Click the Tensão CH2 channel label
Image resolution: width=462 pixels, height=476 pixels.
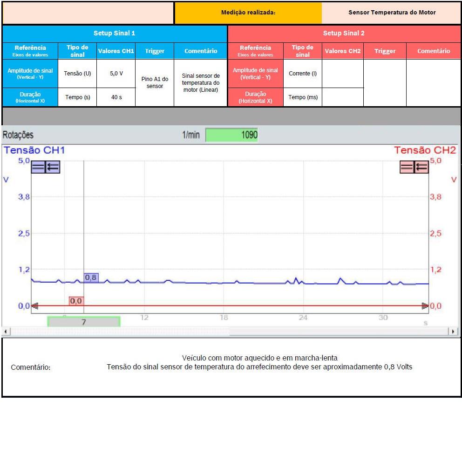click(425, 150)
